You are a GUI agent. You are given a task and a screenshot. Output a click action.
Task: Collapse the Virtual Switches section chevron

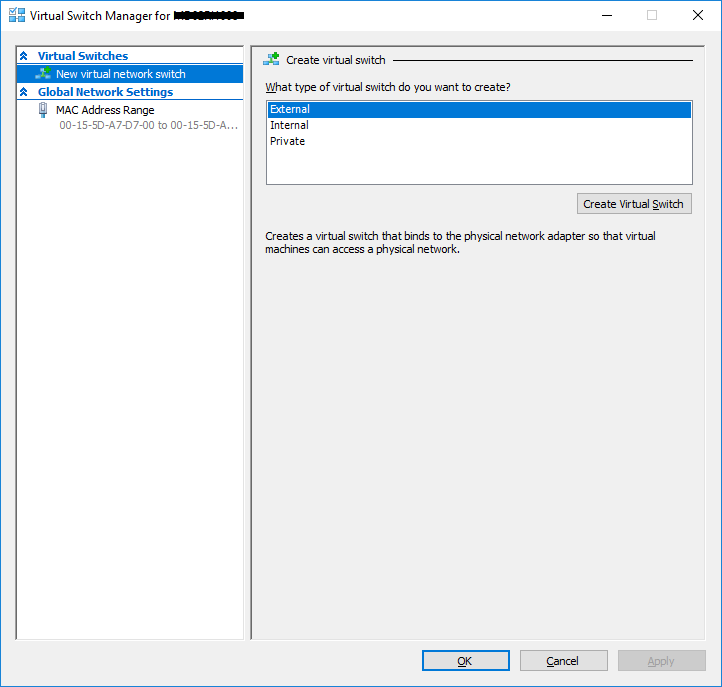click(24, 56)
